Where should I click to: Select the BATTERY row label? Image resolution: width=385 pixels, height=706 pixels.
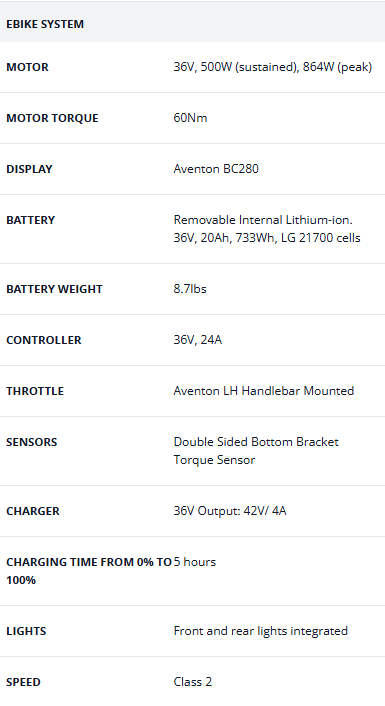(31, 220)
